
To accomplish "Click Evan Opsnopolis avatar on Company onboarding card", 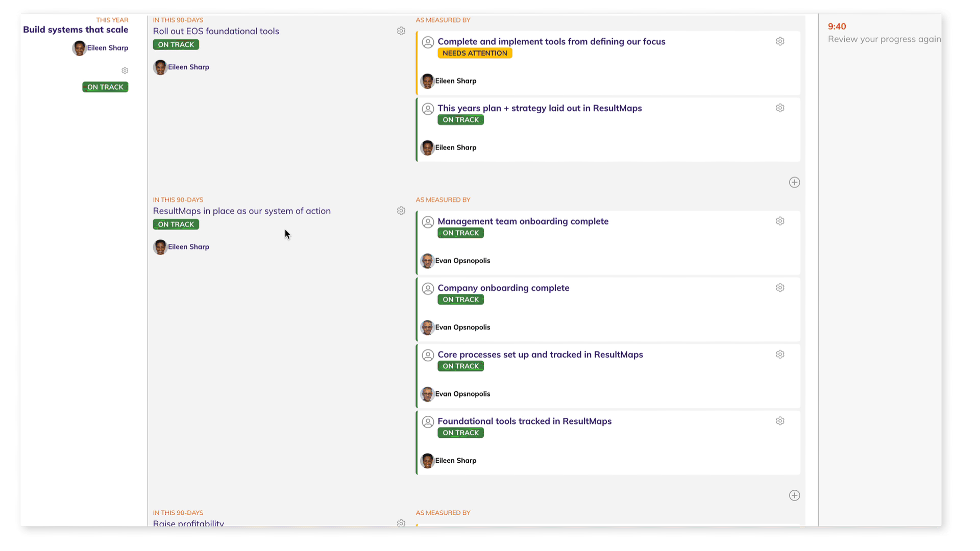I will pyautogui.click(x=427, y=328).
